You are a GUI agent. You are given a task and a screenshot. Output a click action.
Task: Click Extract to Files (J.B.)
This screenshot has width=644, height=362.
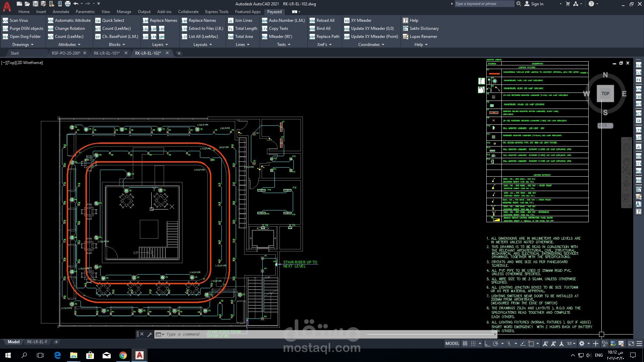click(203, 28)
